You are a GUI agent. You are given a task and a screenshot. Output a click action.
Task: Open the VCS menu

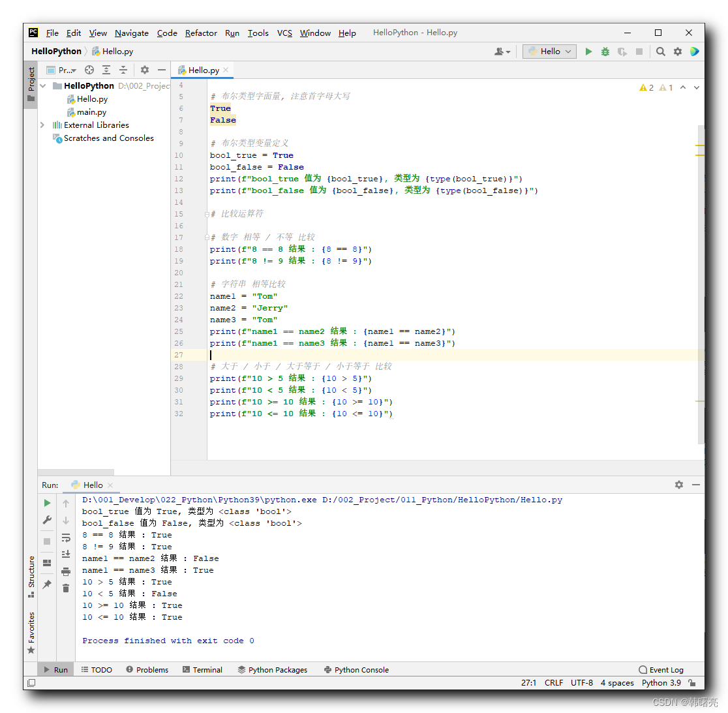284,33
